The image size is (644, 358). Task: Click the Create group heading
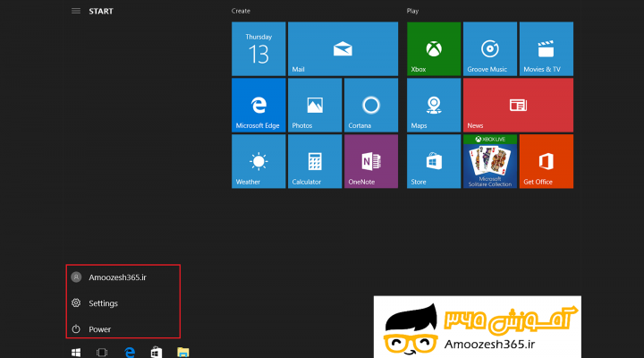coord(241,11)
